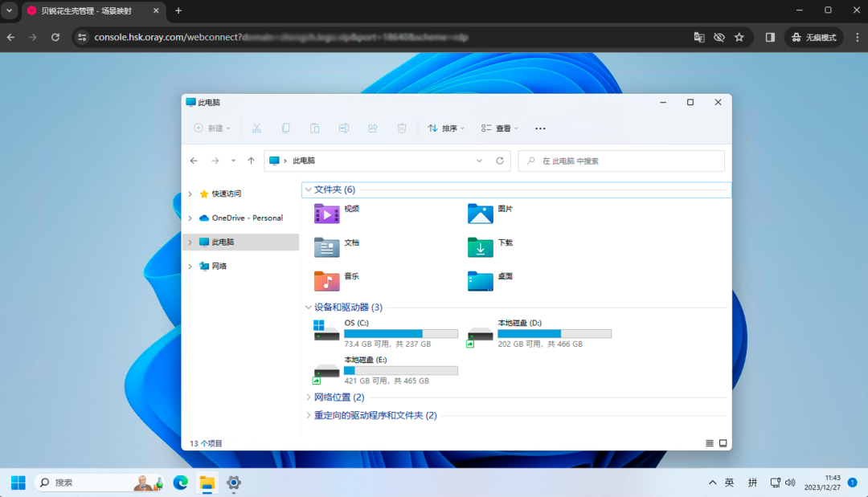Open the Windows Start menu
868x497 pixels.
[18, 483]
